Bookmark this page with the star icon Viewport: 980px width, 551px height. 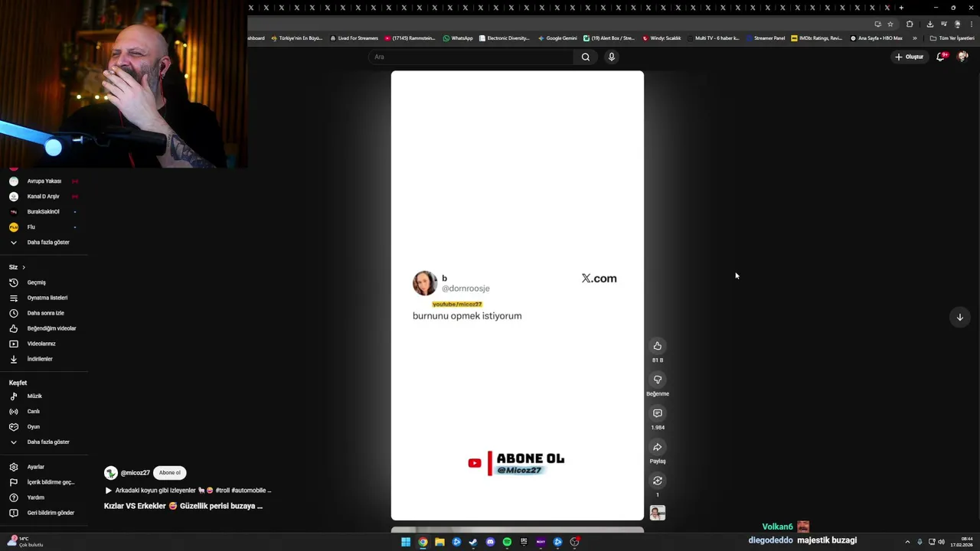click(890, 24)
